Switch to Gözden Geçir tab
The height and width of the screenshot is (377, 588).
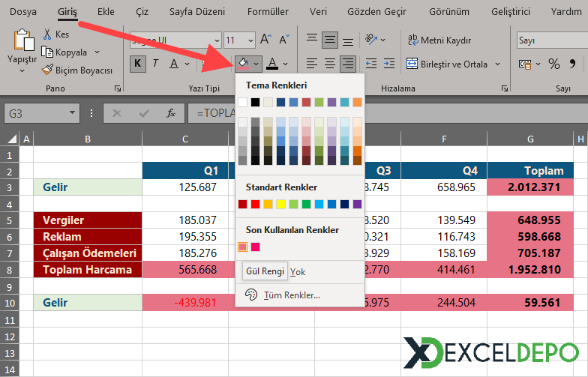(x=376, y=12)
